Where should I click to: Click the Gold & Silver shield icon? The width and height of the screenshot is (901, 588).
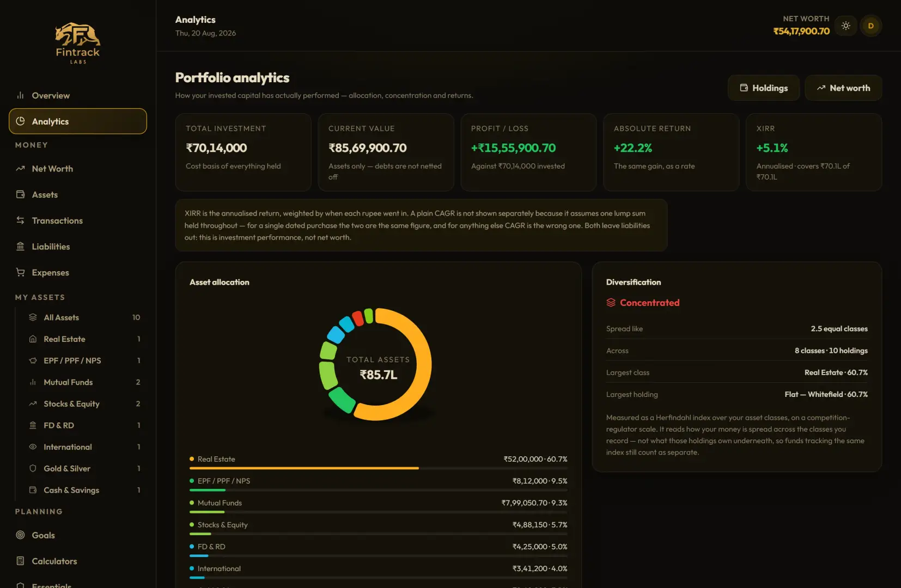pyautogui.click(x=33, y=468)
